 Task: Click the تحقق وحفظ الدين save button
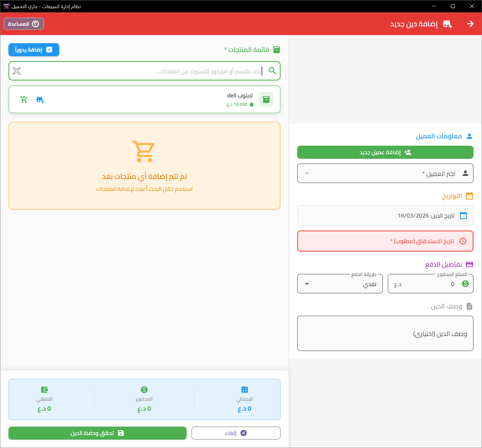coord(97,433)
